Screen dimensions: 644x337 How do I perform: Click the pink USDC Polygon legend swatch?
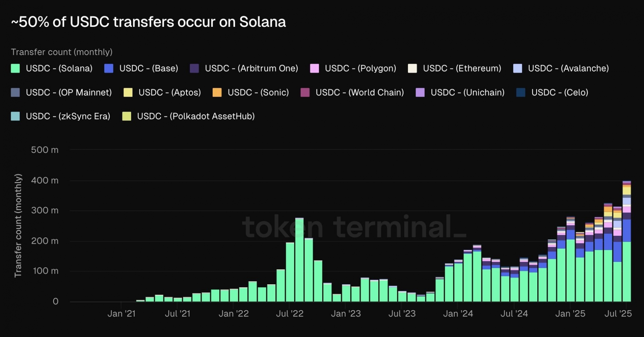tap(314, 68)
